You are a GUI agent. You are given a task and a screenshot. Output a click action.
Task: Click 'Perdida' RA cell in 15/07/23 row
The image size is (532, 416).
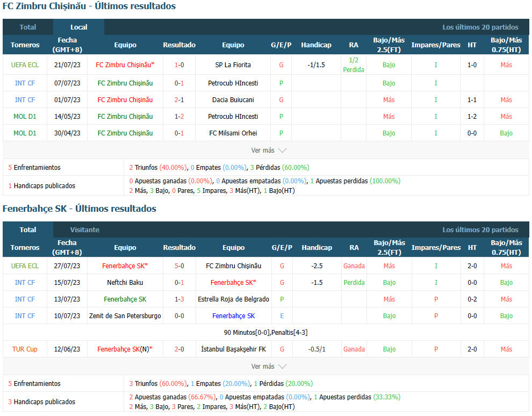(x=354, y=282)
